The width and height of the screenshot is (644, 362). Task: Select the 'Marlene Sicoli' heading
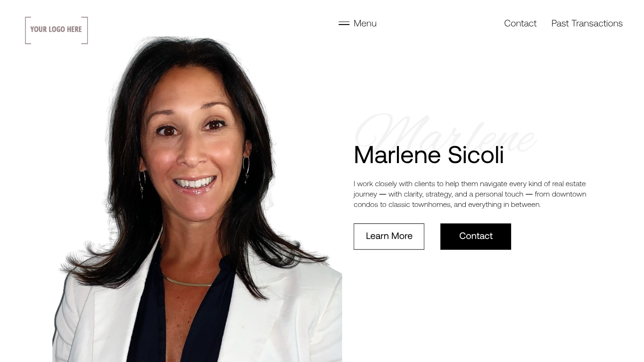[x=429, y=155]
